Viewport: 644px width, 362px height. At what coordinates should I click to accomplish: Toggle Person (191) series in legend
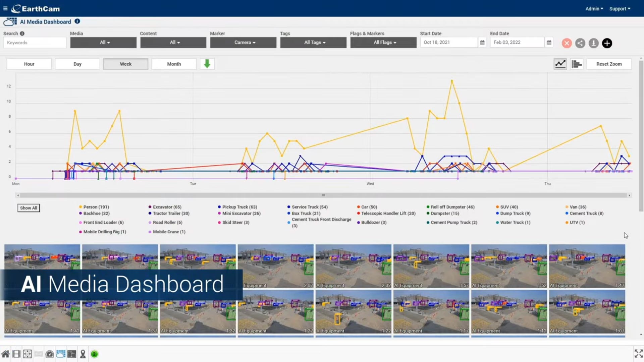click(94, 207)
